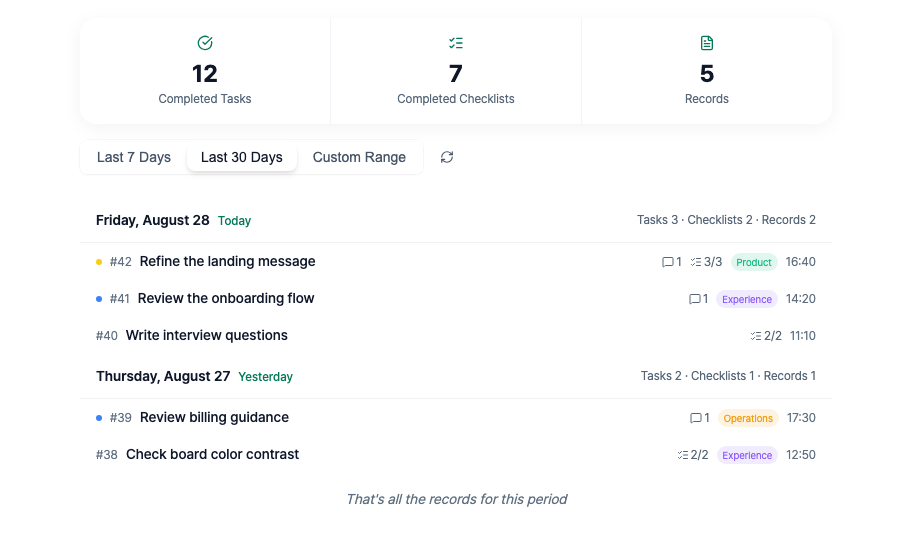
Task: Click the 3/3 checklist progress on task #42
Action: [713, 262]
